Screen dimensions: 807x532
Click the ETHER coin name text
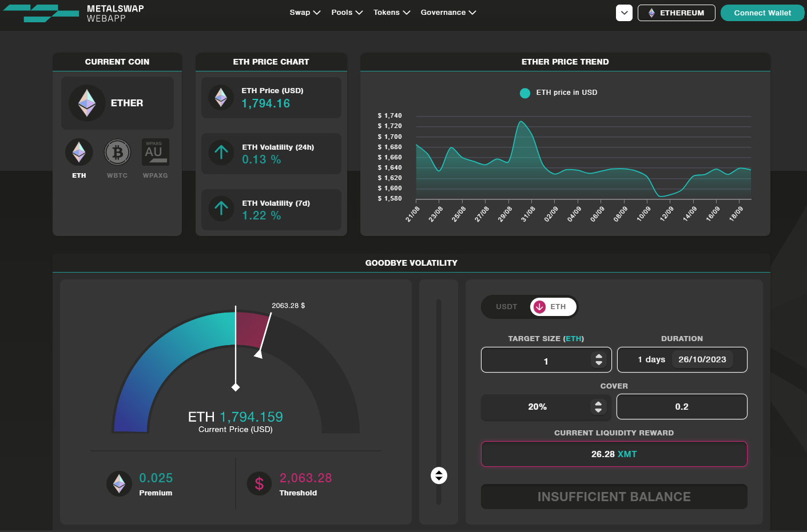point(127,103)
